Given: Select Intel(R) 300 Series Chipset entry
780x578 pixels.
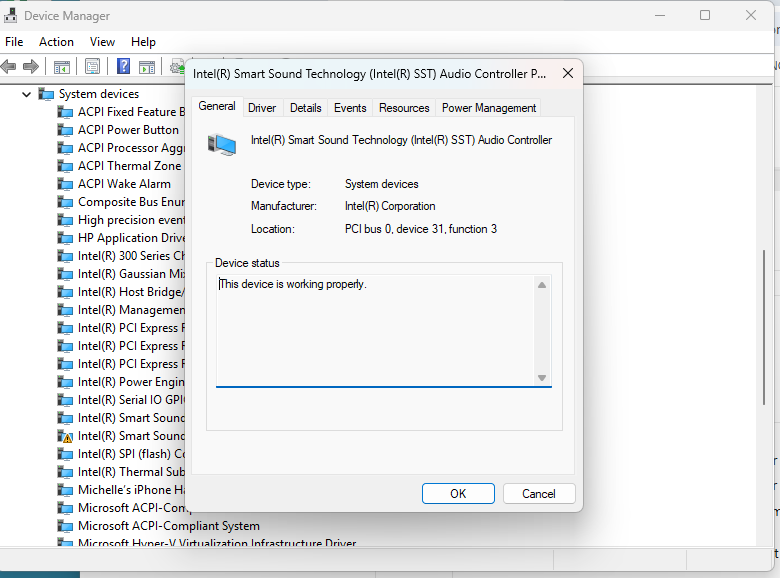Looking at the screenshot, I should [131, 256].
